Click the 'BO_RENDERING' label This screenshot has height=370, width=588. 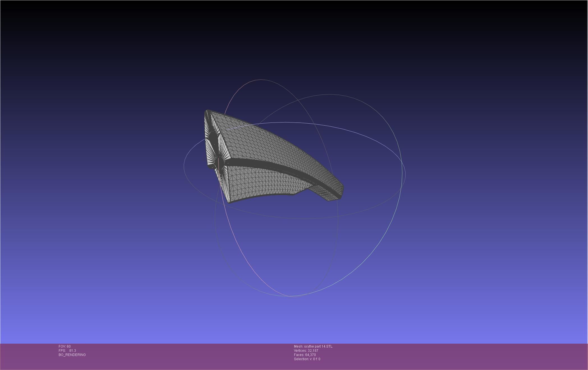[x=72, y=355]
